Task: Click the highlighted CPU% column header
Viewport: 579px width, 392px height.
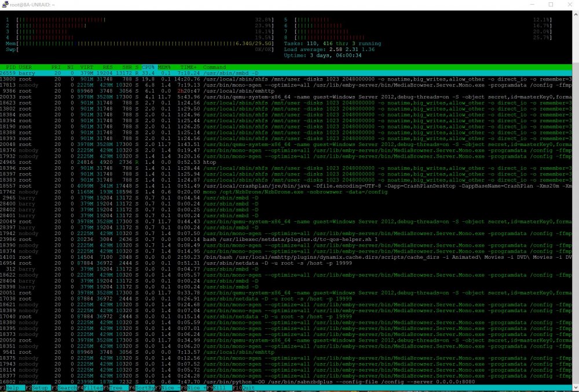Action: [148, 67]
